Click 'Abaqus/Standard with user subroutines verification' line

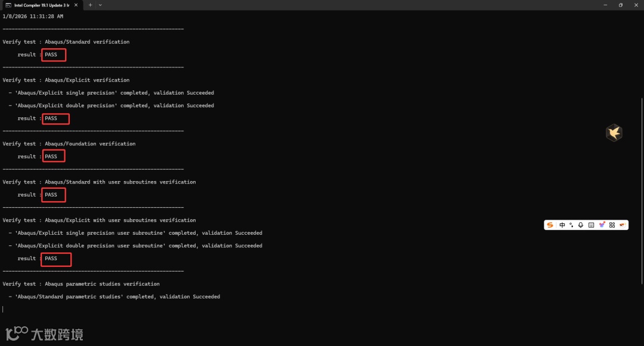(x=99, y=182)
